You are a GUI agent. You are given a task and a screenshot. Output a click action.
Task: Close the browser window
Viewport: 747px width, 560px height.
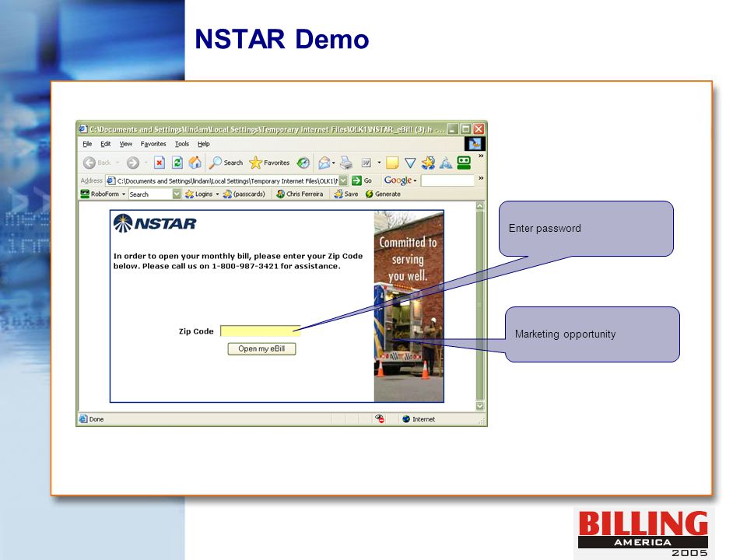pos(479,129)
